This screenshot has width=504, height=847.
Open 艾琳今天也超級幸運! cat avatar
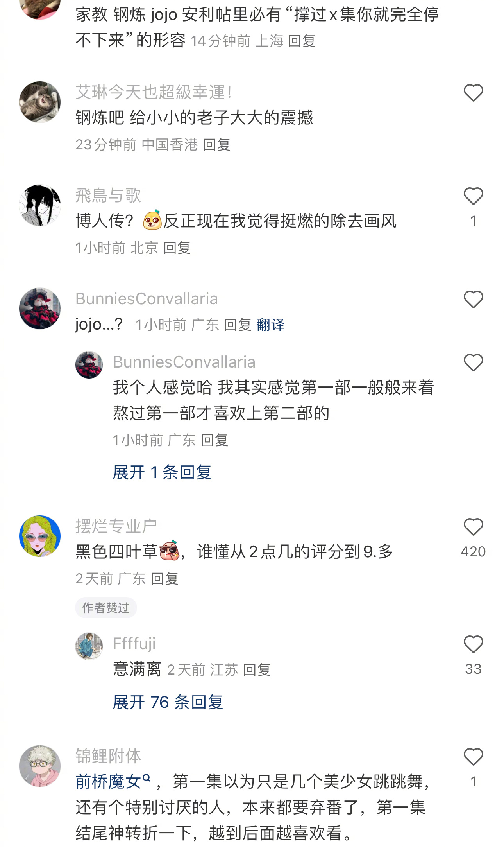pyautogui.click(x=40, y=102)
